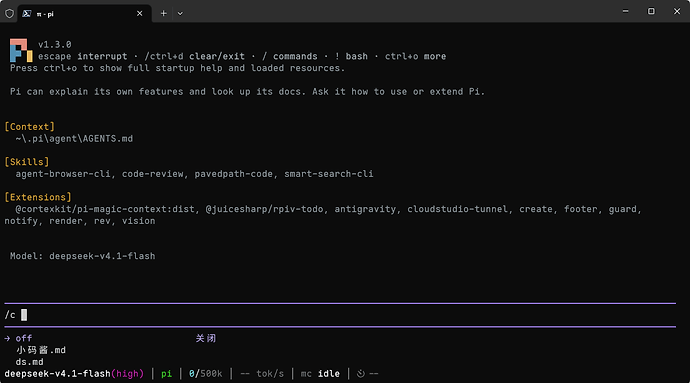690x383 pixels.
Task: Click the '[Context]' section heading
Action: point(29,127)
